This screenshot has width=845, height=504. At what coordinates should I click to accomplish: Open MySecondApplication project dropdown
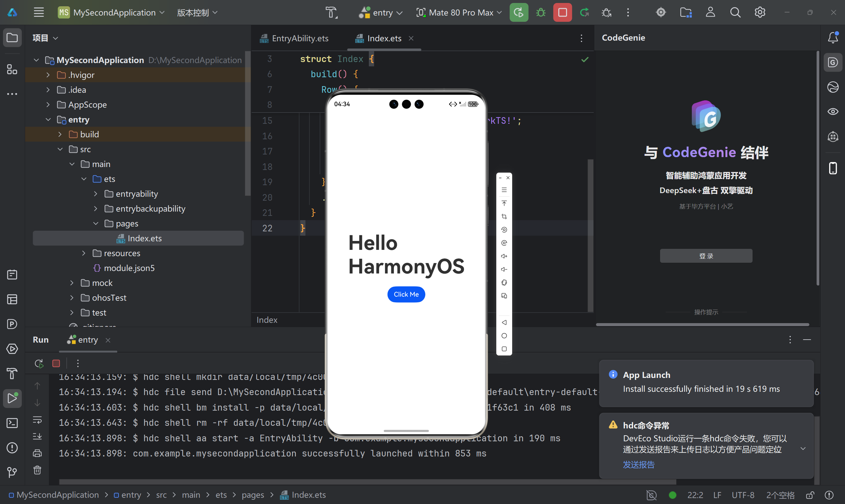tap(111, 13)
